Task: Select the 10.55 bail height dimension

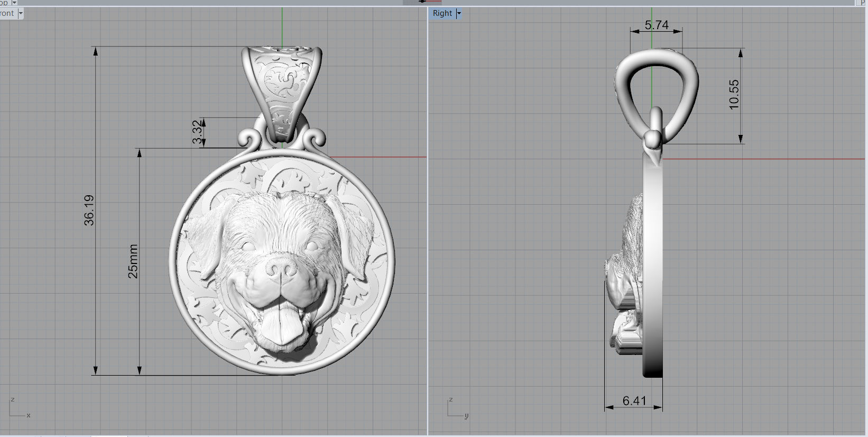Action: 734,95
